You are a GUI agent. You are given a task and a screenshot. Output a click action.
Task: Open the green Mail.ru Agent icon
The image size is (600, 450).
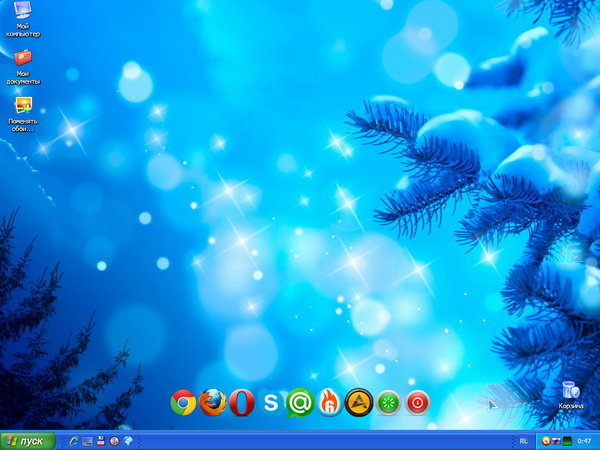pyautogui.click(x=300, y=403)
